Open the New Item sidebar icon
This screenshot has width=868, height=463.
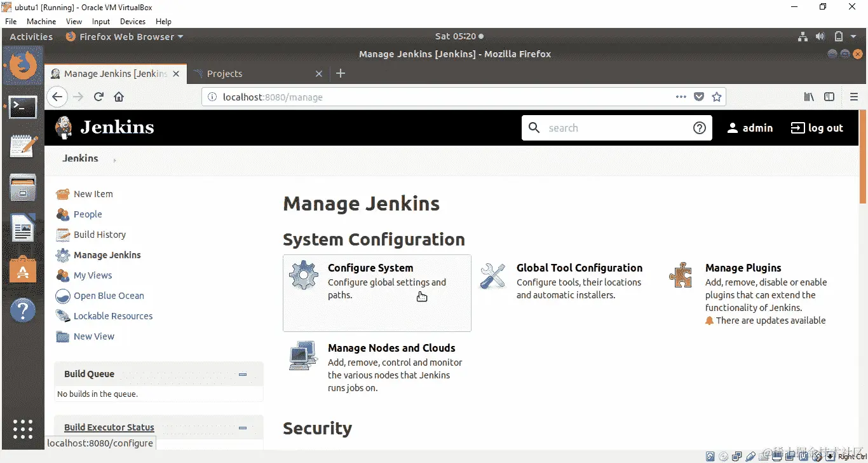pyautogui.click(x=62, y=194)
